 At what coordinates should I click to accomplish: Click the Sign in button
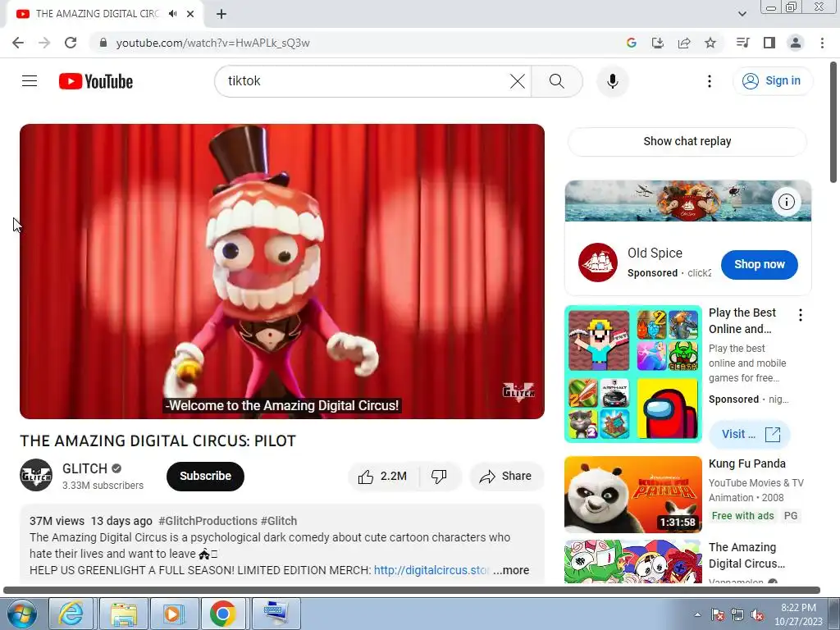772,81
